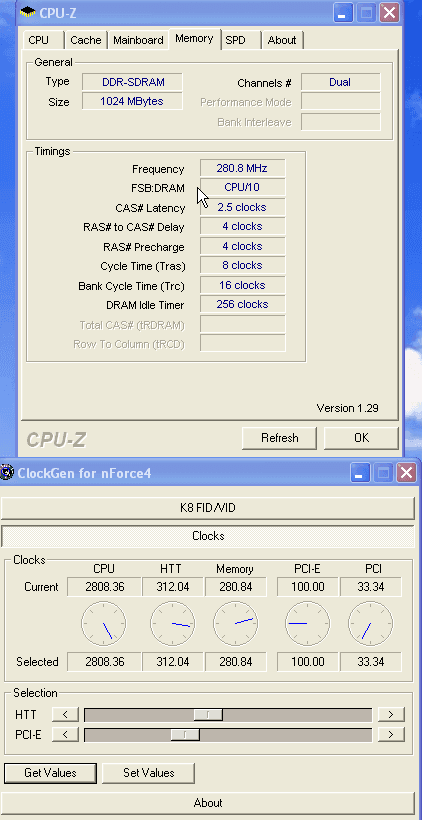The image size is (422, 820).
Task: Open the About tab in CPU-Z
Action: pos(282,40)
